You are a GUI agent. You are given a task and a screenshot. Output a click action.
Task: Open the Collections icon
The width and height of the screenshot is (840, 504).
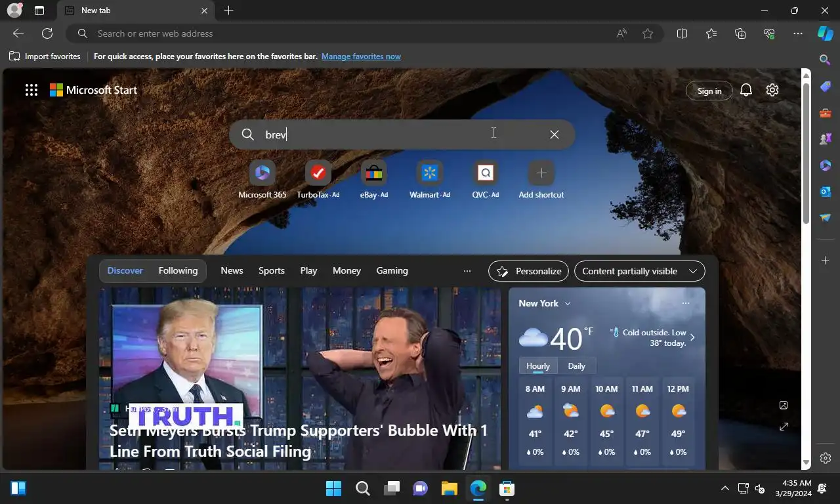point(740,33)
